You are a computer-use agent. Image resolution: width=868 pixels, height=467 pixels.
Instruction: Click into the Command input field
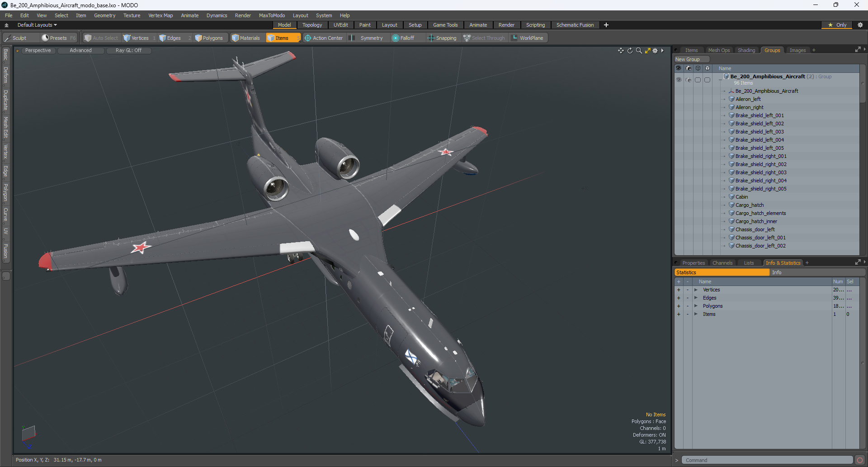coord(767,460)
